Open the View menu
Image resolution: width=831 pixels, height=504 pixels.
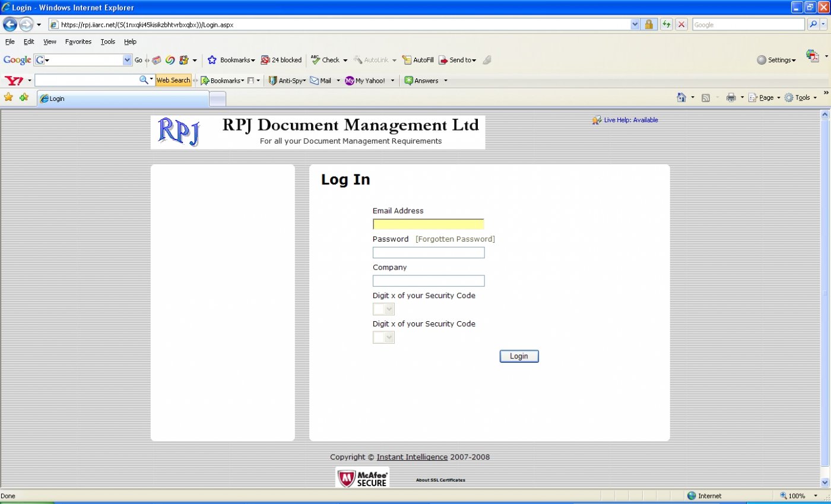[x=50, y=42]
